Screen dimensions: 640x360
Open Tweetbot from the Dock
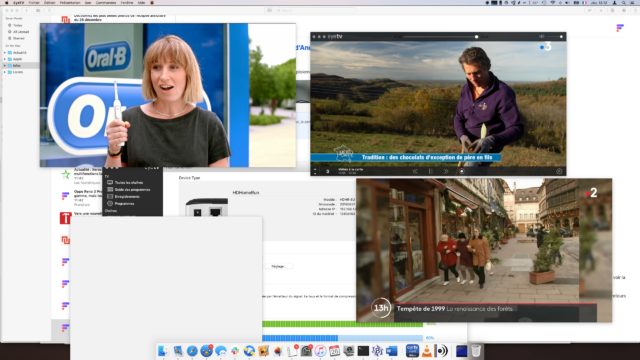(x=207, y=351)
